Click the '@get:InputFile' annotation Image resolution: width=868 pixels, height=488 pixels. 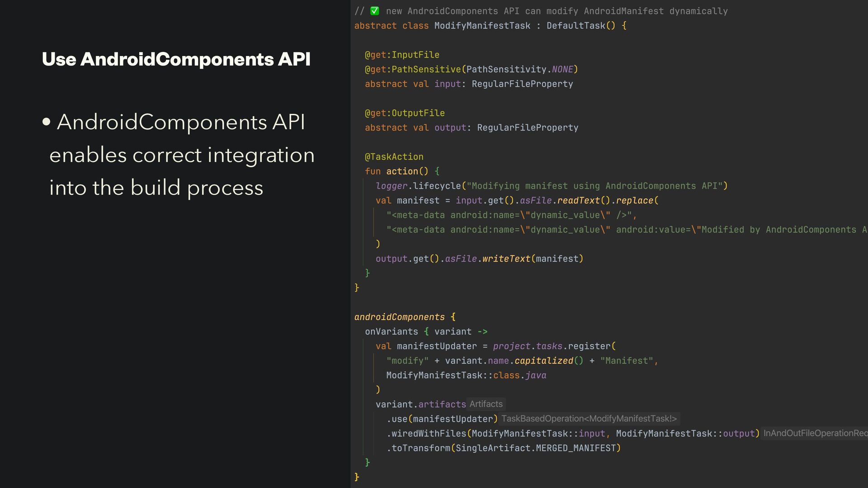402,55
